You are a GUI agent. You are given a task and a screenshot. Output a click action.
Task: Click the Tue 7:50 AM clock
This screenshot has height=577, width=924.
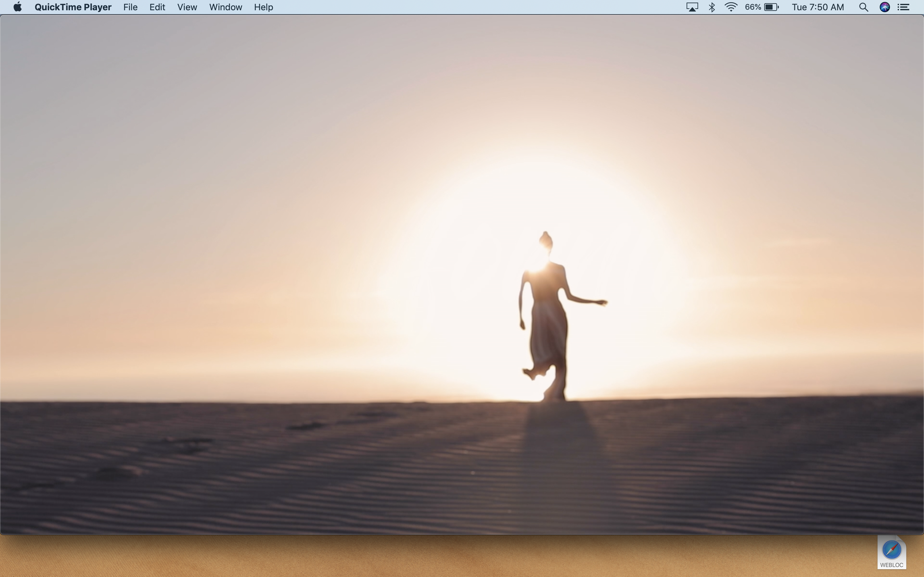point(817,7)
